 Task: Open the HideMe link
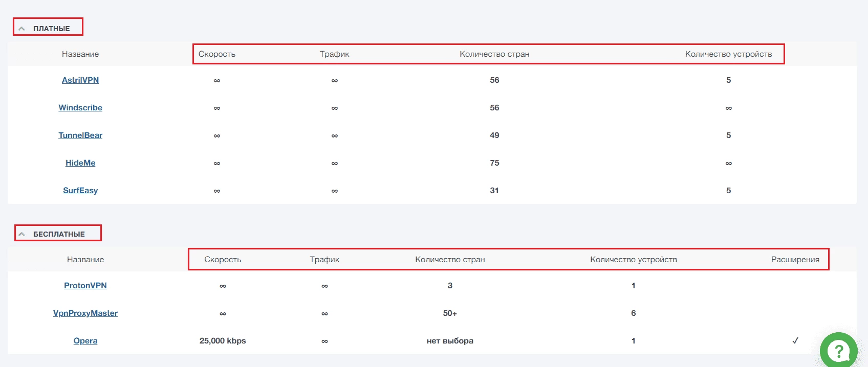[80, 163]
